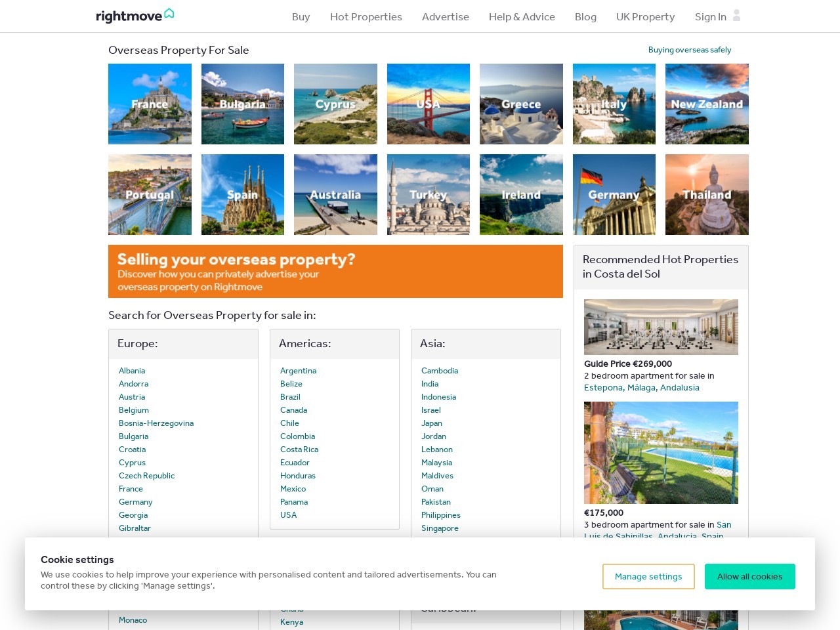Open the USA country tile
Viewport: 840px width, 630px height.
pyautogui.click(x=428, y=104)
